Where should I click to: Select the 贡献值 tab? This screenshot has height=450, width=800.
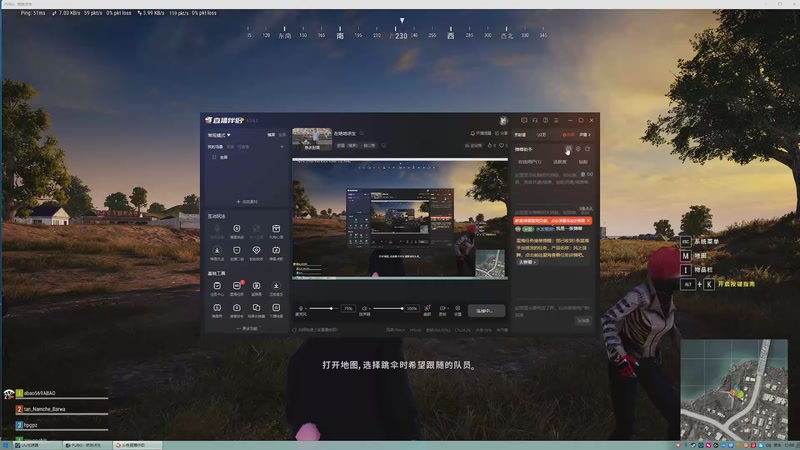(x=520, y=135)
